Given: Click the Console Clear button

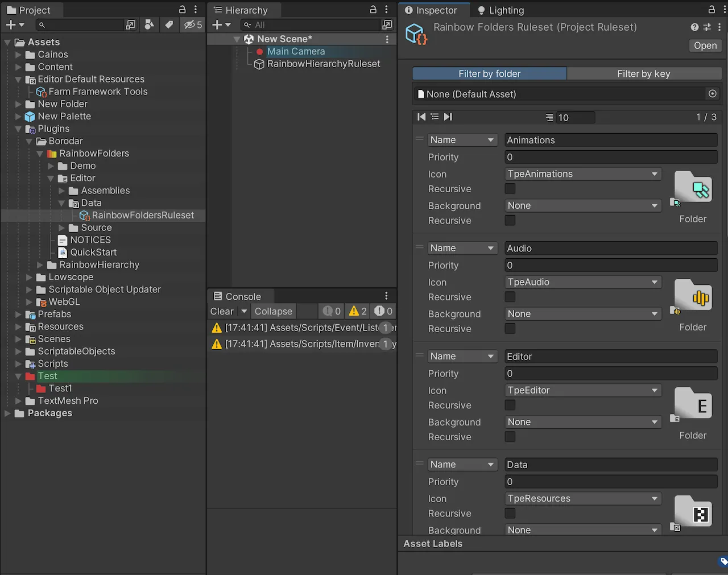Looking at the screenshot, I should coord(222,311).
